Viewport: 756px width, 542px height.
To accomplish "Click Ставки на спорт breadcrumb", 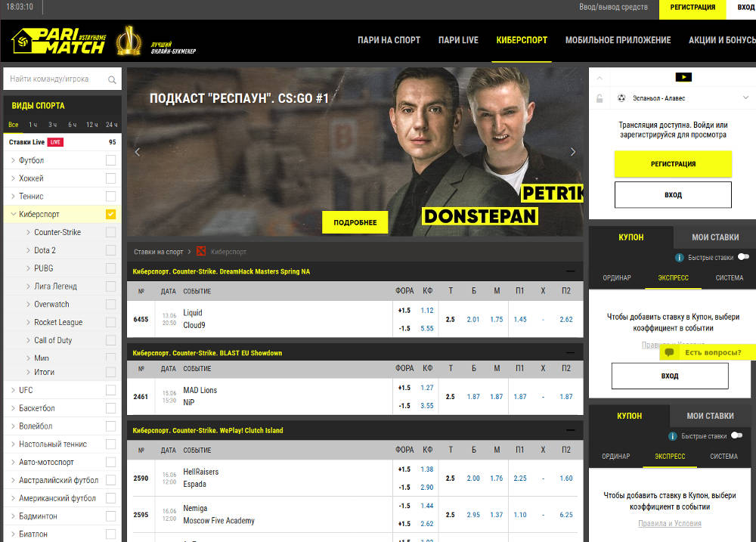I will tap(159, 252).
